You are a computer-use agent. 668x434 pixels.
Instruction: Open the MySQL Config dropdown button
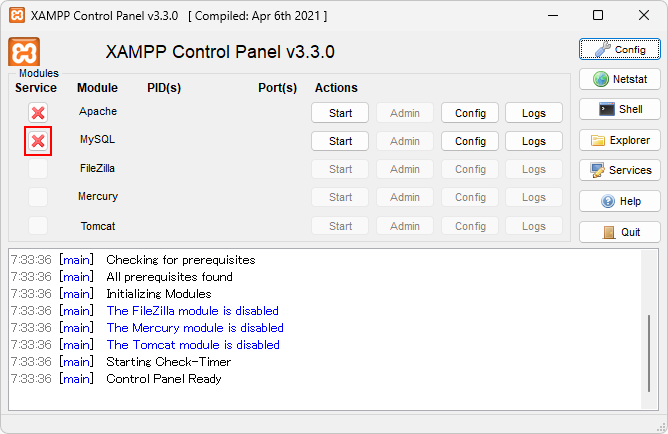coord(470,141)
